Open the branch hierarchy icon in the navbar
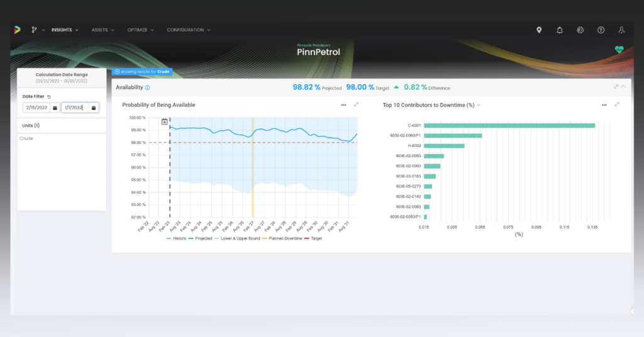 [34, 30]
